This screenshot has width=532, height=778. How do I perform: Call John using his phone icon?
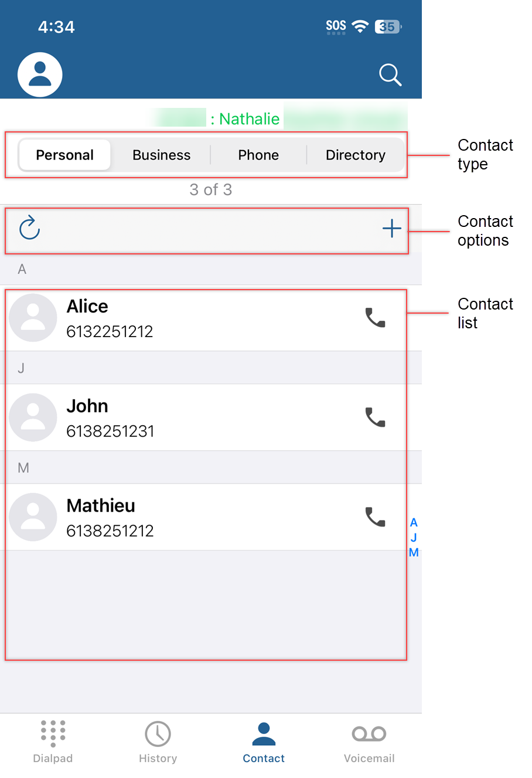tap(376, 417)
